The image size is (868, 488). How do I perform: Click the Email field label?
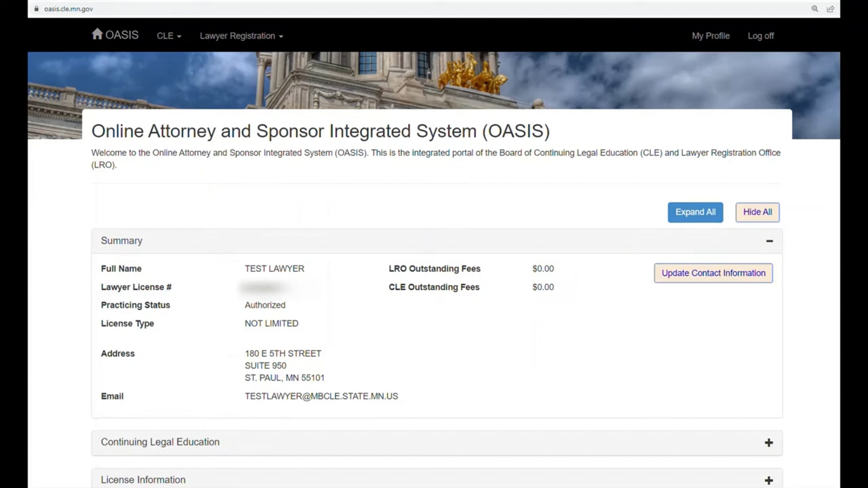[112, 396]
